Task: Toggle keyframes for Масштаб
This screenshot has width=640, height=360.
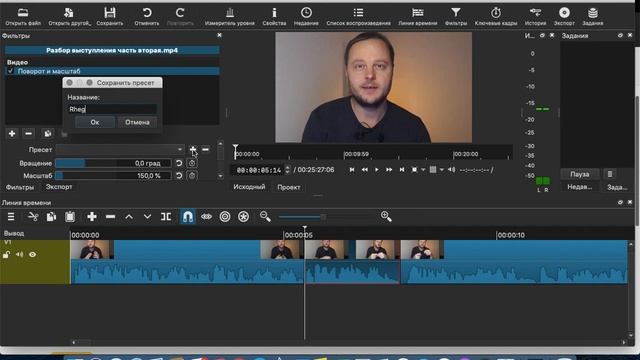Action: 192,176
